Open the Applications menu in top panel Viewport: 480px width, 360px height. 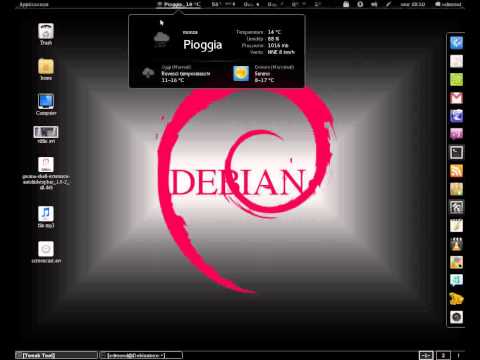point(34,4)
